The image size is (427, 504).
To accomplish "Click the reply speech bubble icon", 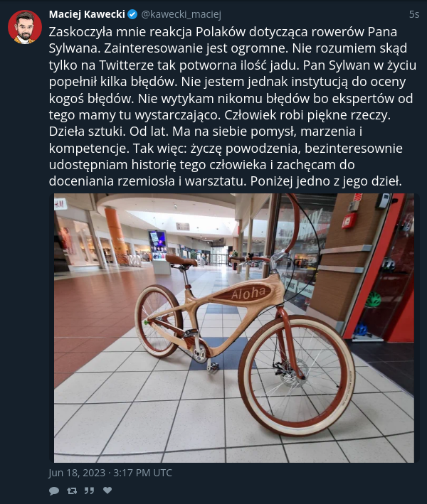I will (x=54, y=490).
